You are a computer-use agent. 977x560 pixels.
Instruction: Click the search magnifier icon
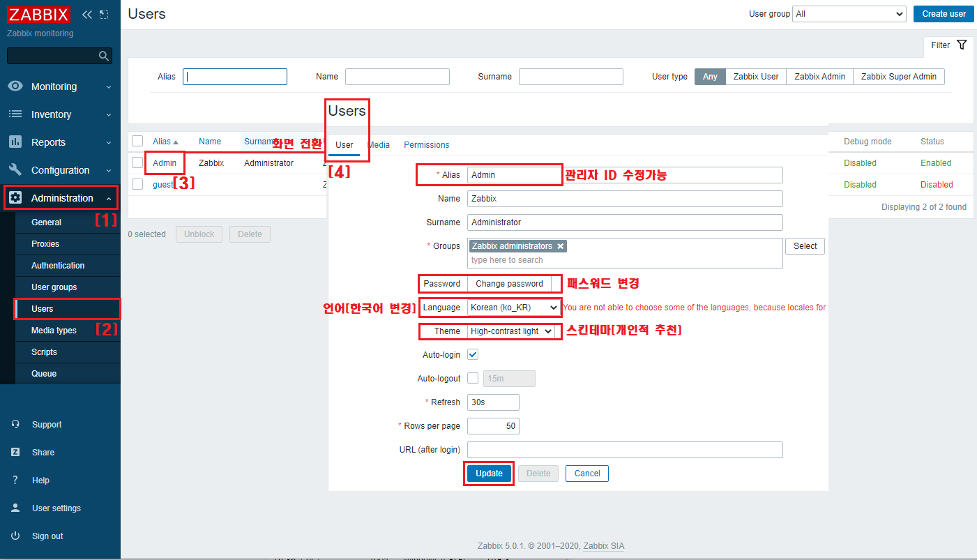click(x=104, y=56)
